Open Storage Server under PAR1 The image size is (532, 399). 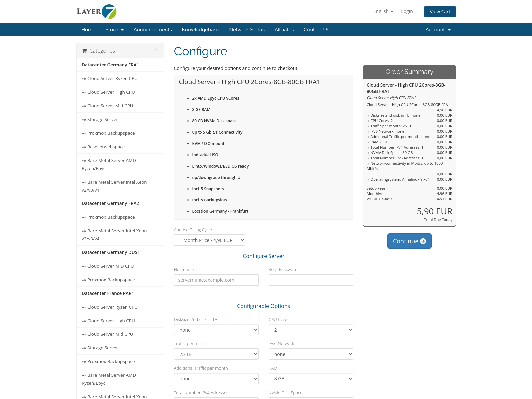point(120,348)
